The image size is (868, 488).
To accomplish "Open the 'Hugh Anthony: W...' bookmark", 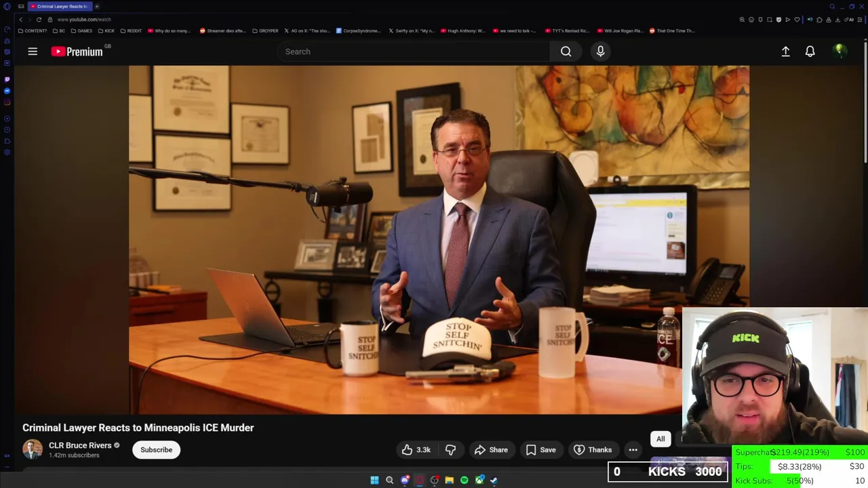I will coord(463,30).
